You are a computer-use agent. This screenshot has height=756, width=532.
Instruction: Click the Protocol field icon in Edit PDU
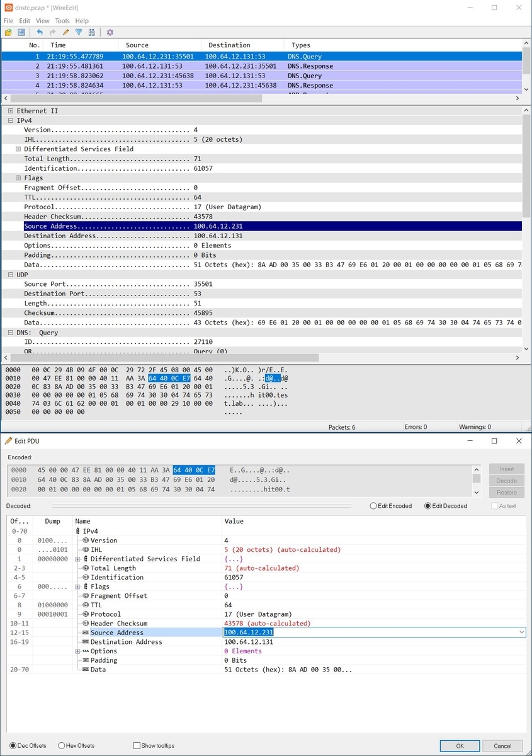[x=86, y=614]
